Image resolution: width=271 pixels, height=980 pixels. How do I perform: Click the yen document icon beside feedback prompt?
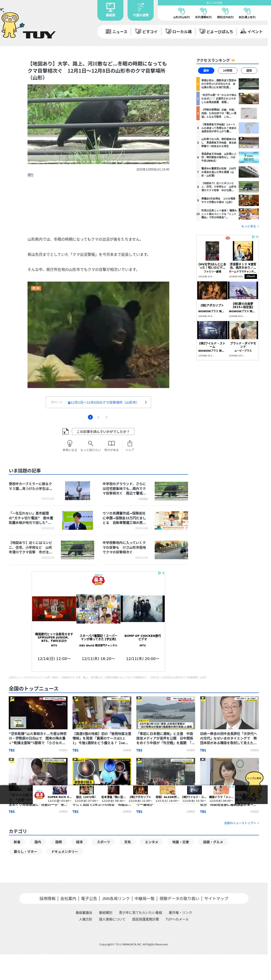click(x=65, y=431)
